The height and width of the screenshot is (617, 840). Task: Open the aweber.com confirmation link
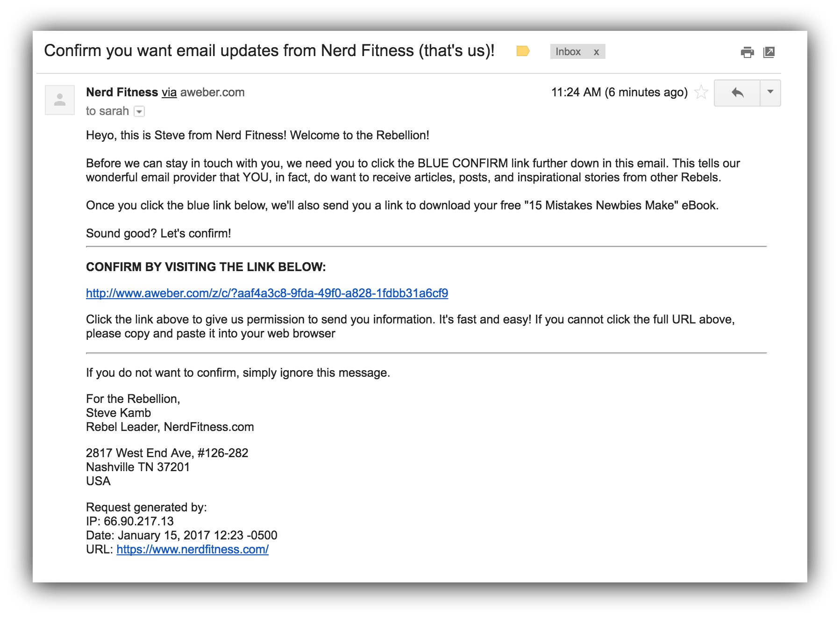pos(267,293)
